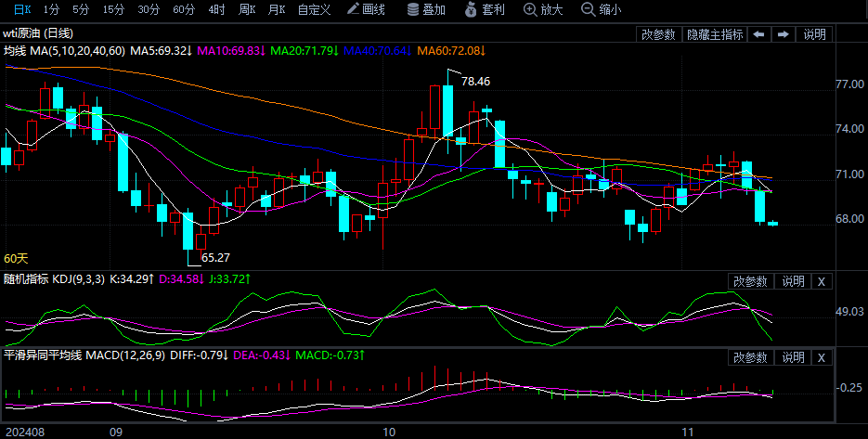Switch to the 60分 period tab
868x439 pixels.
(184, 9)
